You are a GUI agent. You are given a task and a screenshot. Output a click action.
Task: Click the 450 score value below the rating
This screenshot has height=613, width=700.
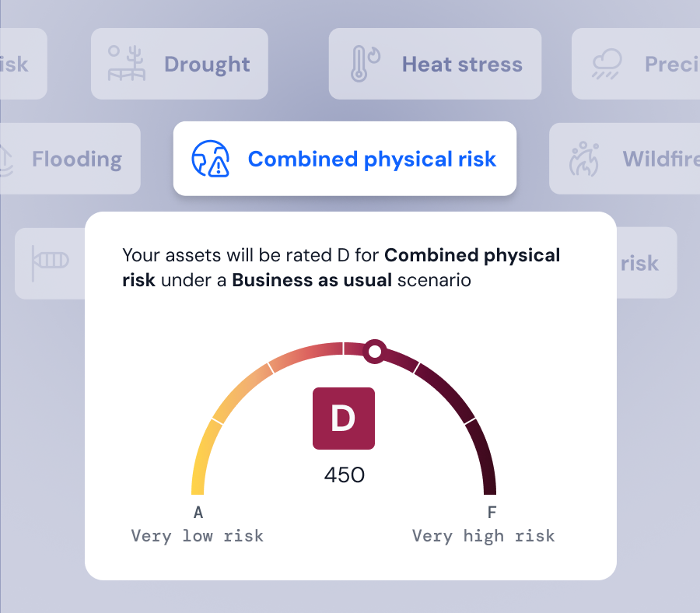click(x=343, y=475)
